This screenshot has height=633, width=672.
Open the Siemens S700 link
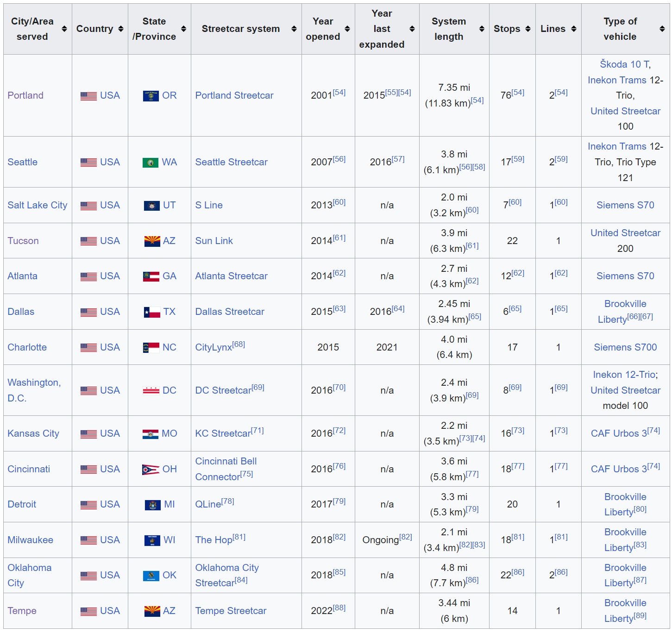[625, 347]
